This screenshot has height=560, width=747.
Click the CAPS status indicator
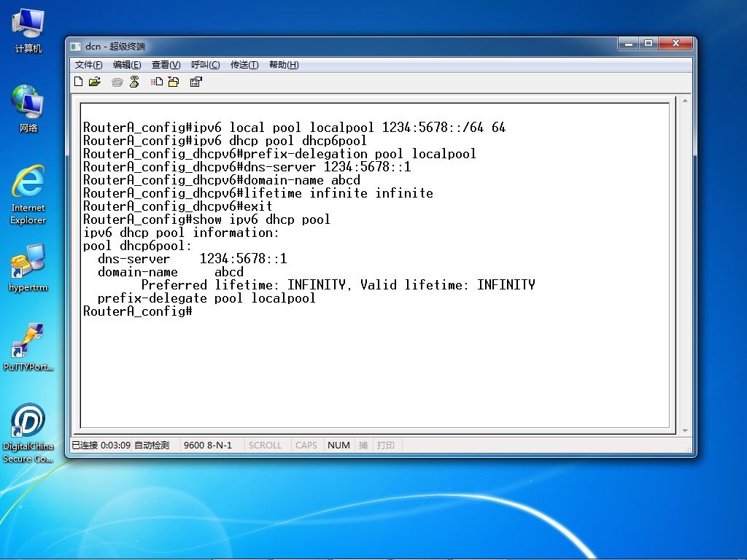(x=306, y=446)
